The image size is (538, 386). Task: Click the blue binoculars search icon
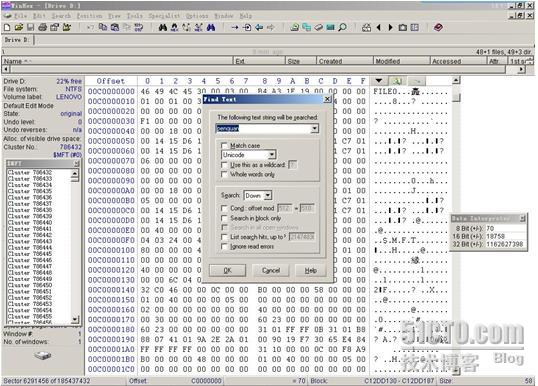[211, 27]
